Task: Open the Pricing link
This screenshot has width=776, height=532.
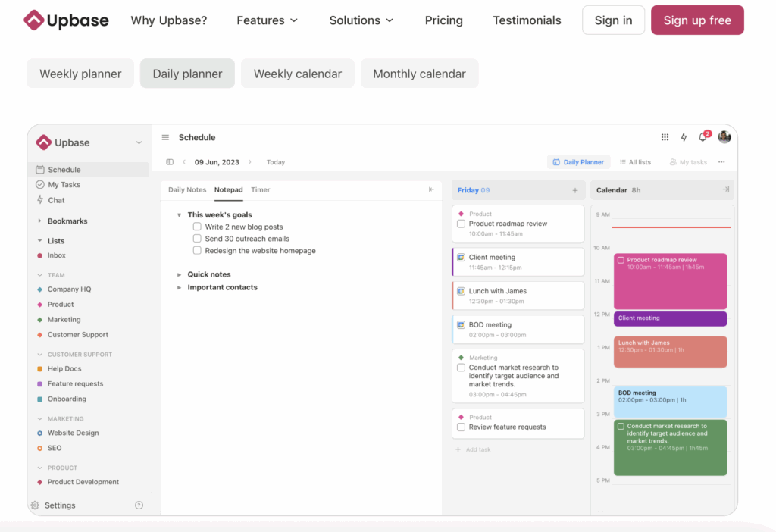Action: click(444, 20)
